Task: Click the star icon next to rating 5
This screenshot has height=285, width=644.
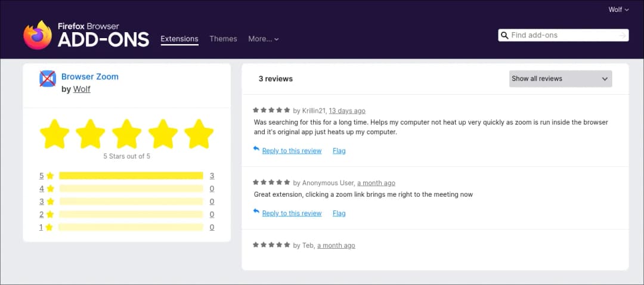Action: coord(50,176)
